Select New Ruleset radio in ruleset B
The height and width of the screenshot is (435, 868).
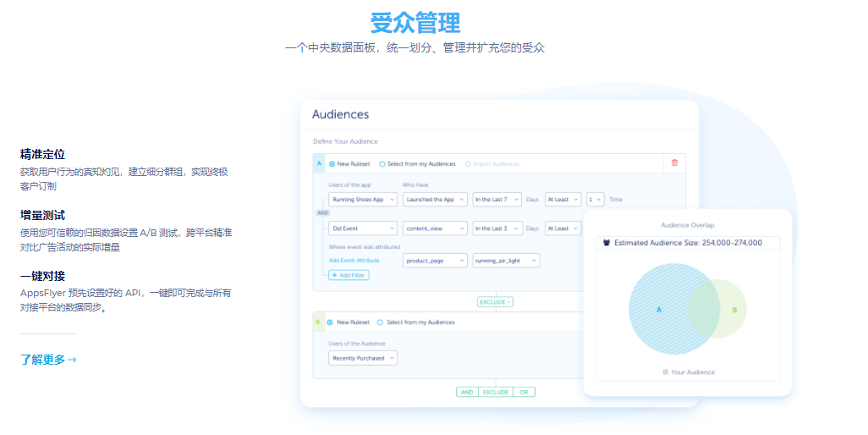pos(330,322)
